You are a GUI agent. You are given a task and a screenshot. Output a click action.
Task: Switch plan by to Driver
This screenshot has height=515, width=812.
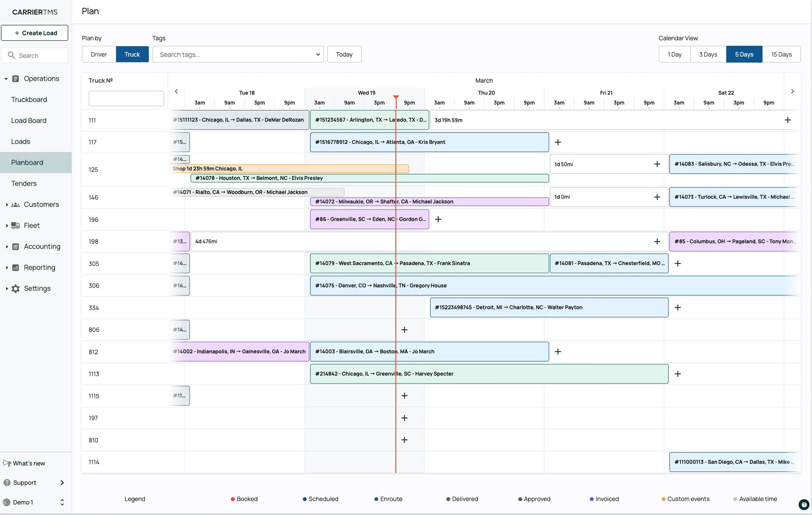[99, 55]
